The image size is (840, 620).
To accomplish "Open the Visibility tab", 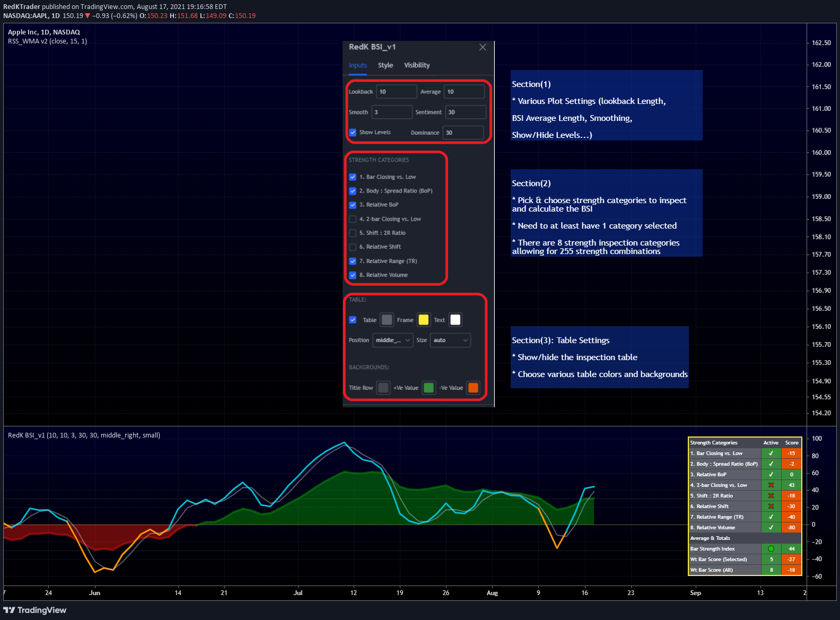I will click(x=417, y=65).
